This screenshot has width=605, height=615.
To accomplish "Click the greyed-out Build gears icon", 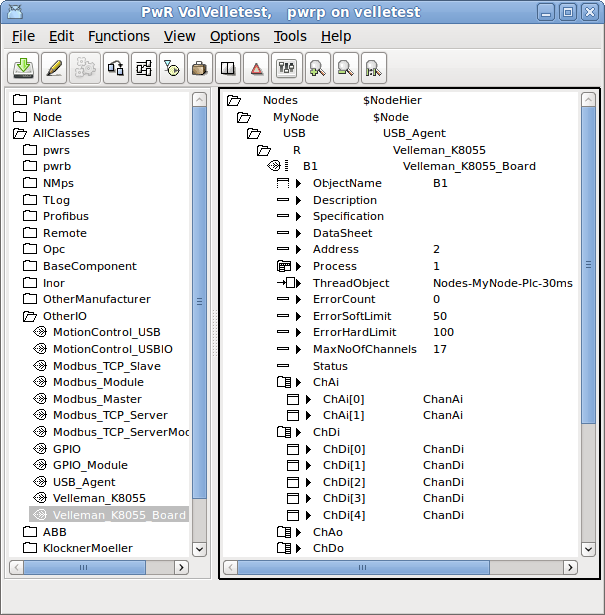I will [x=85, y=68].
